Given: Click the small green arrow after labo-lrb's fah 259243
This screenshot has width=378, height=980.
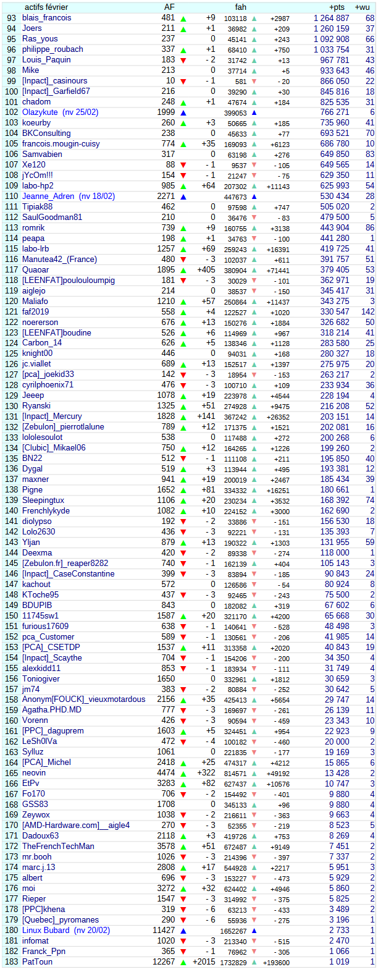Looking at the screenshot, I should point(254,250).
